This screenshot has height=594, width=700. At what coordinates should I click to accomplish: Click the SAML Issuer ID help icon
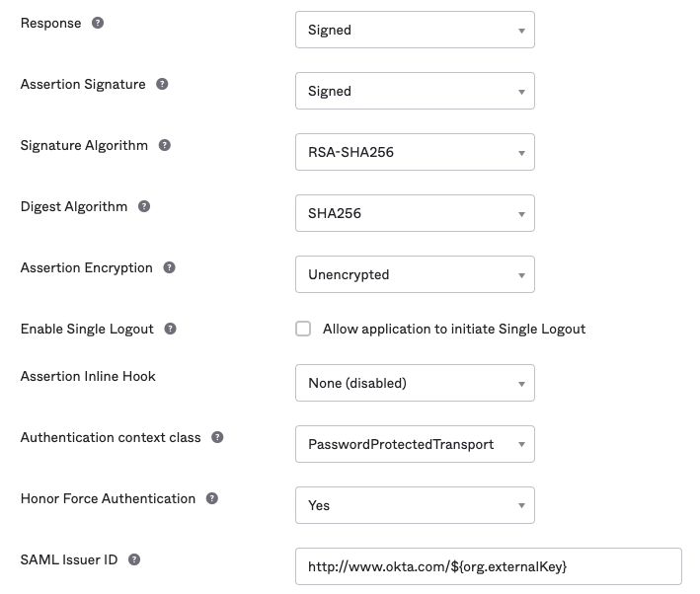(x=134, y=559)
